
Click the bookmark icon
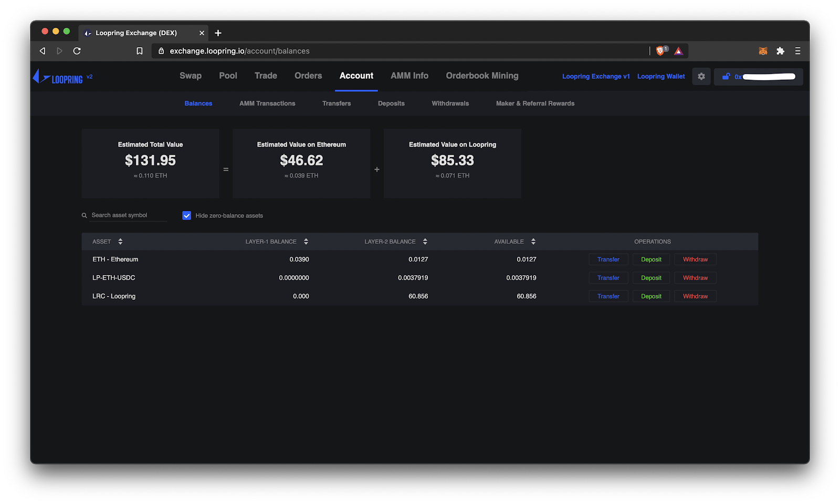[140, 51]
